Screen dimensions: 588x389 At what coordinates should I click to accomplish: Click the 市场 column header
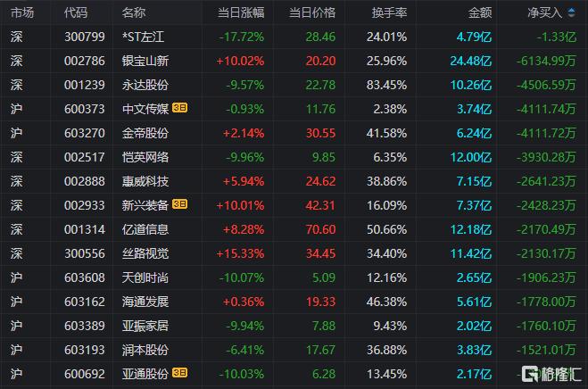click(x=22, y=12)
